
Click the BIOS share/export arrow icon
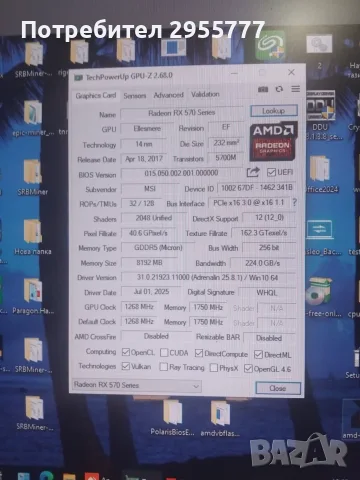[253, 172]
